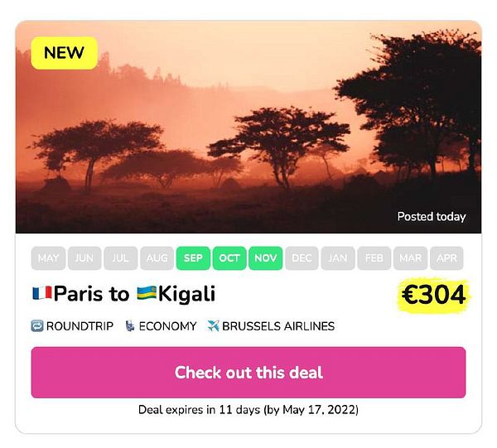The width and height of the screenshot is (497, 448).
Task: Click the Rwandan flag icon
Action: [x=147, y=293]
